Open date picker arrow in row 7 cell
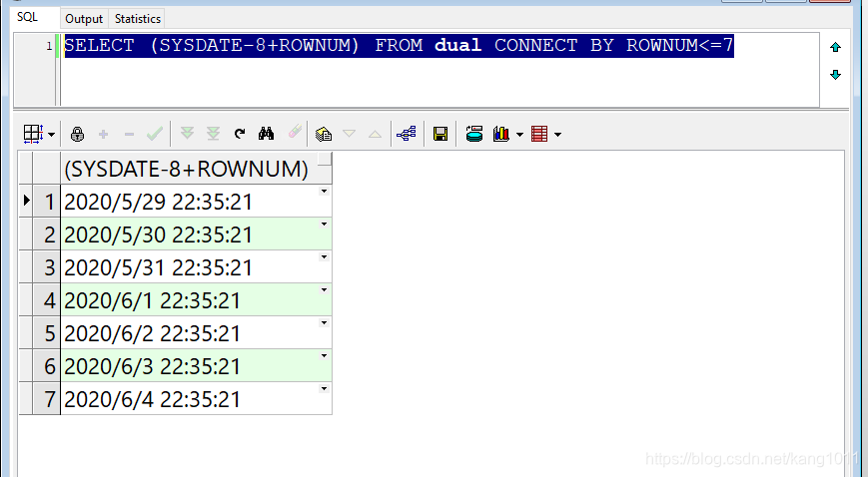The image size is (868, 477). point(325,389)
